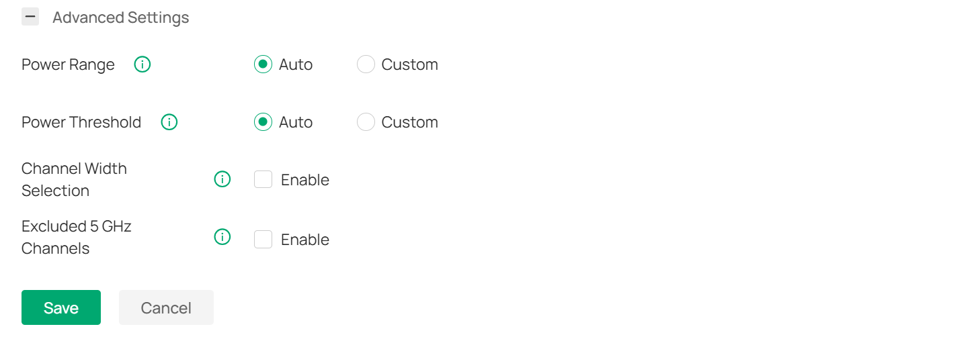Show the Power Range info tooltip icon

tap(142, 64)
